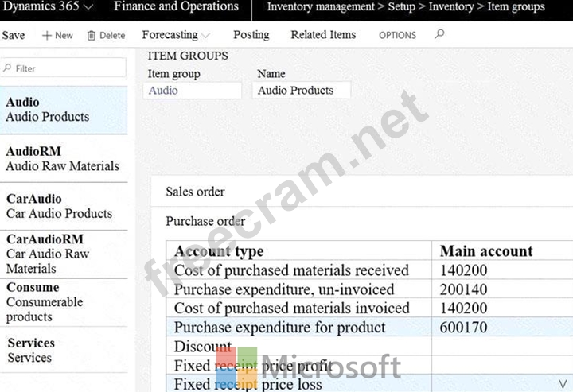Click the Delete trash button

106,36
